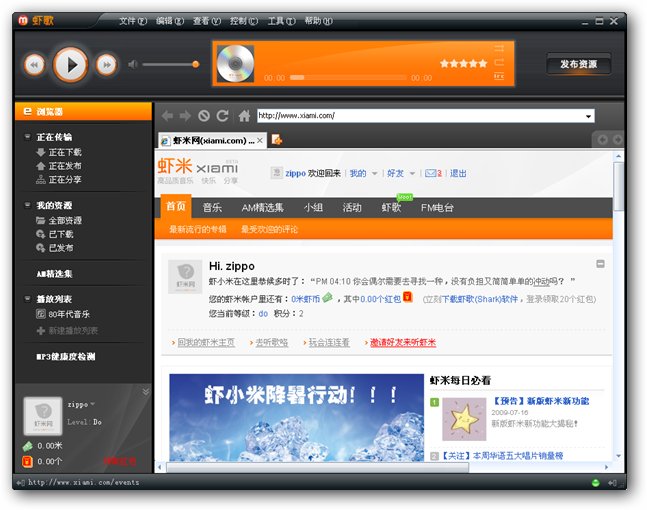
Task: Click the CD album art thumbnail
Action: click(x=235, y=64)
